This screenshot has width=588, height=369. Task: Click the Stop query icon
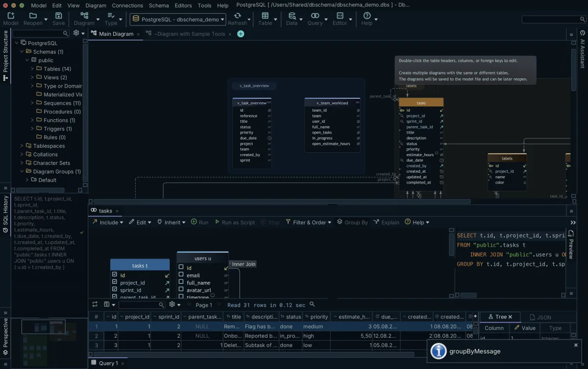264,222
